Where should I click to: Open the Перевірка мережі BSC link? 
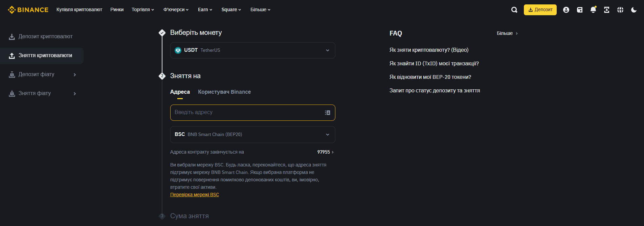pyautogui.click(x=195, y=195)
